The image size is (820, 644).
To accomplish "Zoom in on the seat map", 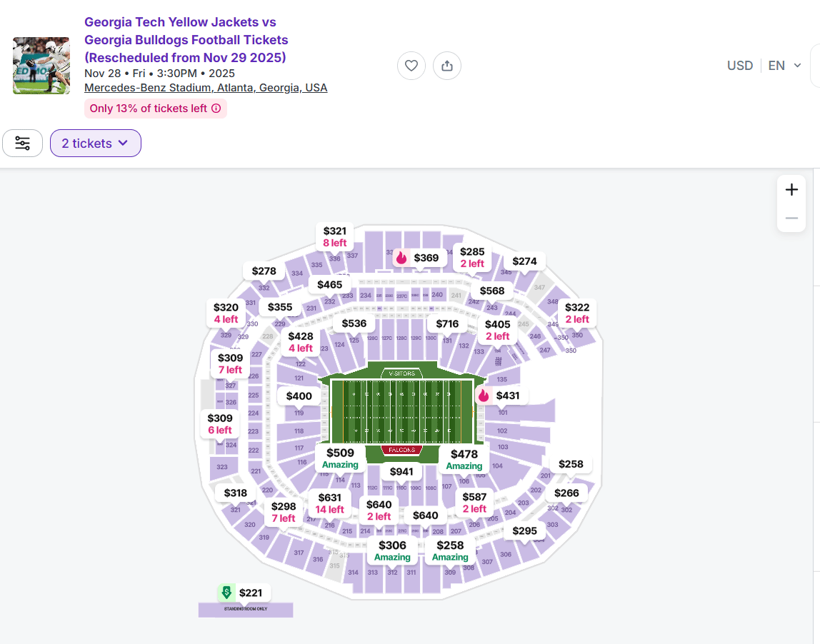I will [x=791, y=190].
